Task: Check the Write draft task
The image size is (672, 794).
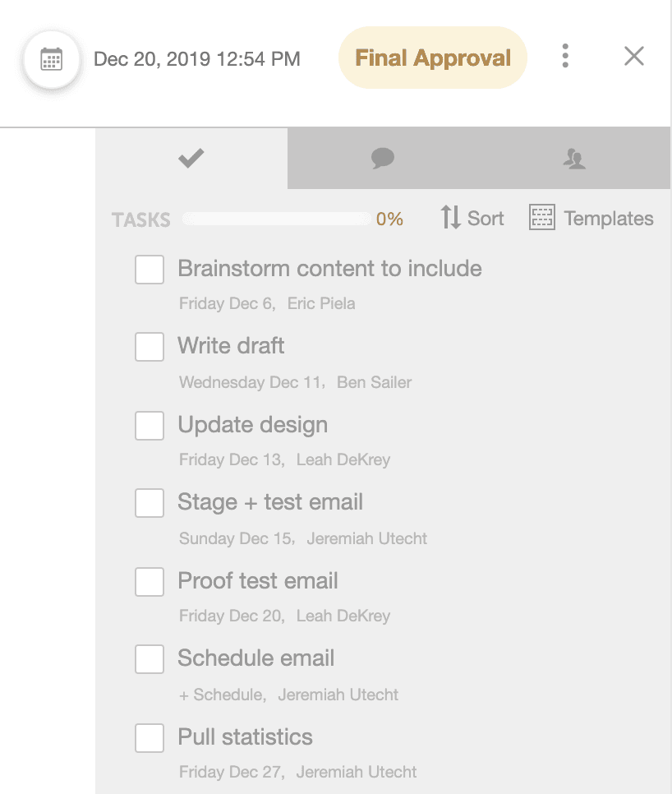Action: point(150,347)
